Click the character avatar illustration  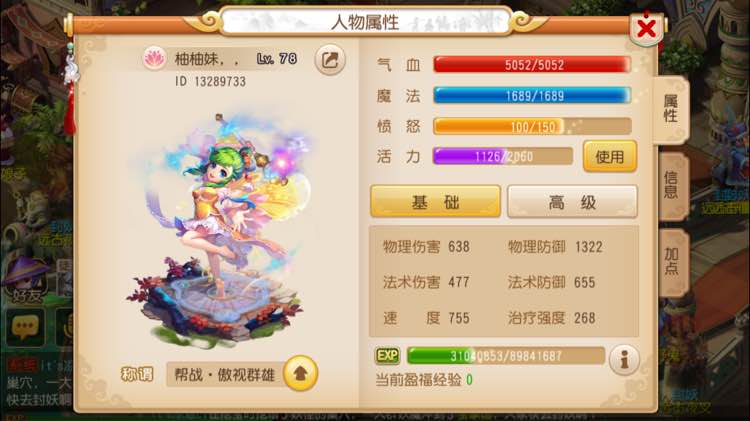pos(218,225)
